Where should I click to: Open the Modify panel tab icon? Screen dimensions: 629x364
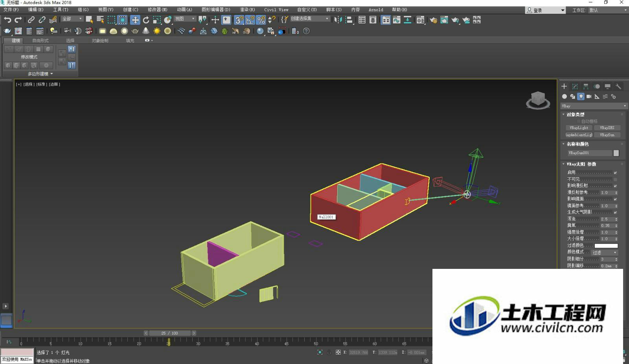pyautogui.click(x=575, y=86)
